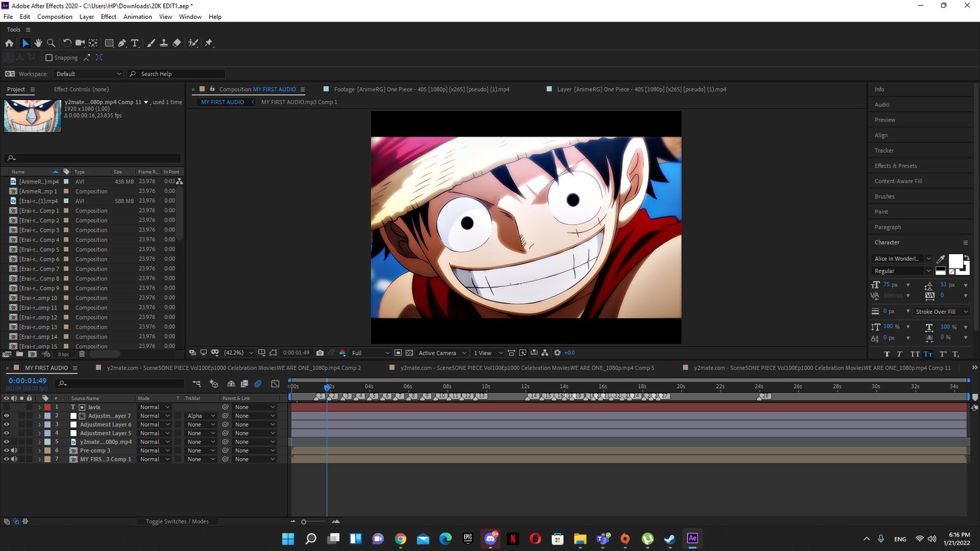The width and height of the screenshot is (980, 551).
Task: Enable the Snapping checkbox
Action: pyautogui.click(x=49, y=58)
